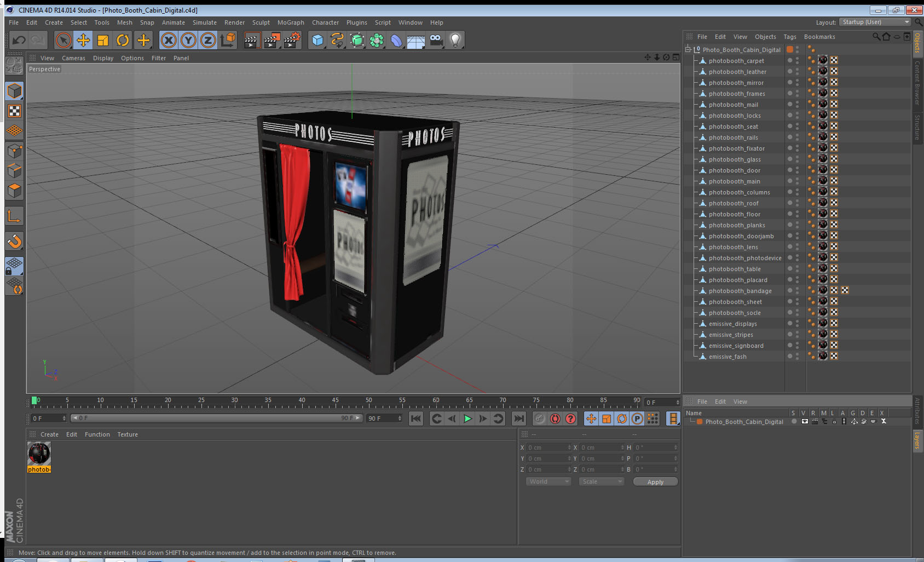Switch to Texture mode
This screenshot has height=562, width=924.
(14, 111)
